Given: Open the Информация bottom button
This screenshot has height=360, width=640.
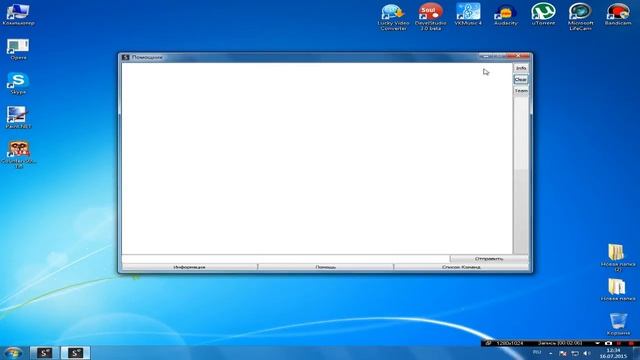Looking at the screenshot, I should point(189,267).
